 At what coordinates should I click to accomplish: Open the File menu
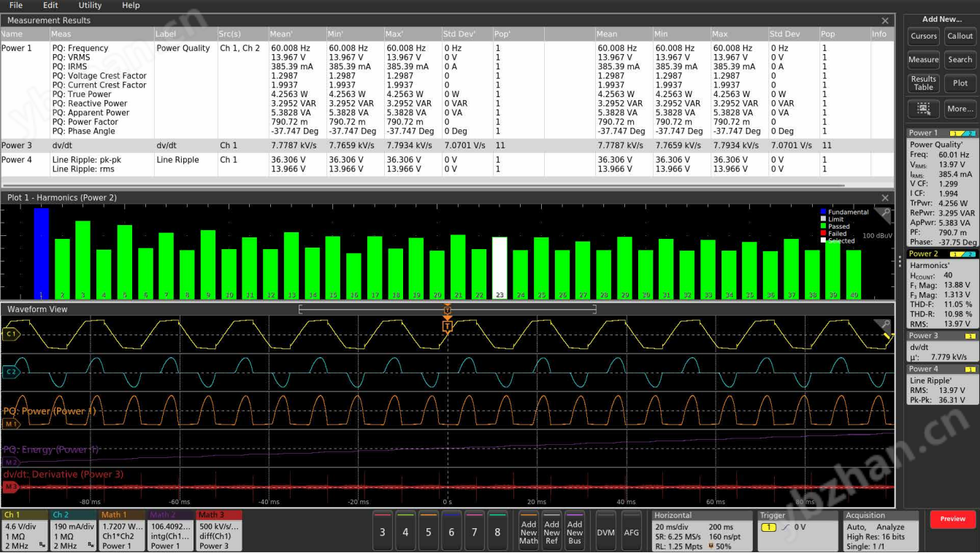16,5
